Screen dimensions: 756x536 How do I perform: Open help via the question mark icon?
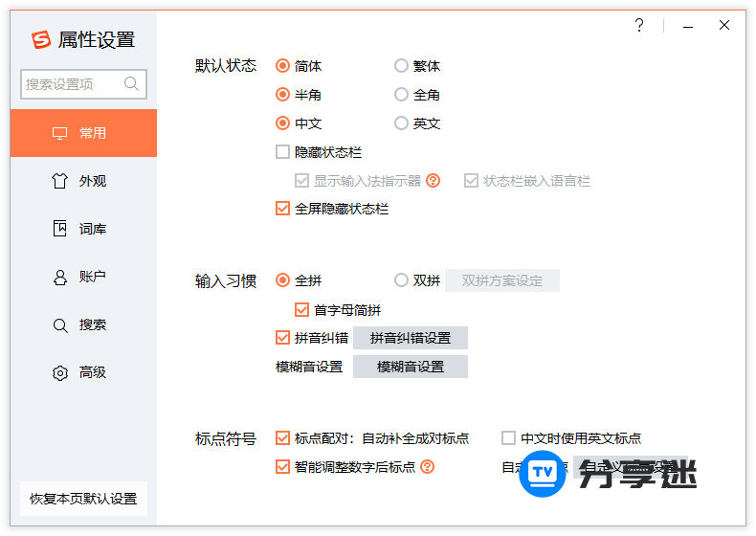point(639,25)
